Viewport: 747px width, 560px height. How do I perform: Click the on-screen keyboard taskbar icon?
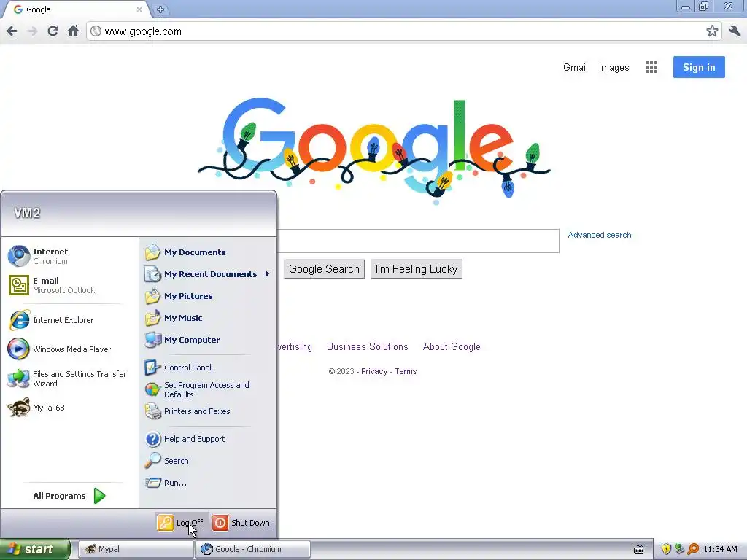pos(639,550)
